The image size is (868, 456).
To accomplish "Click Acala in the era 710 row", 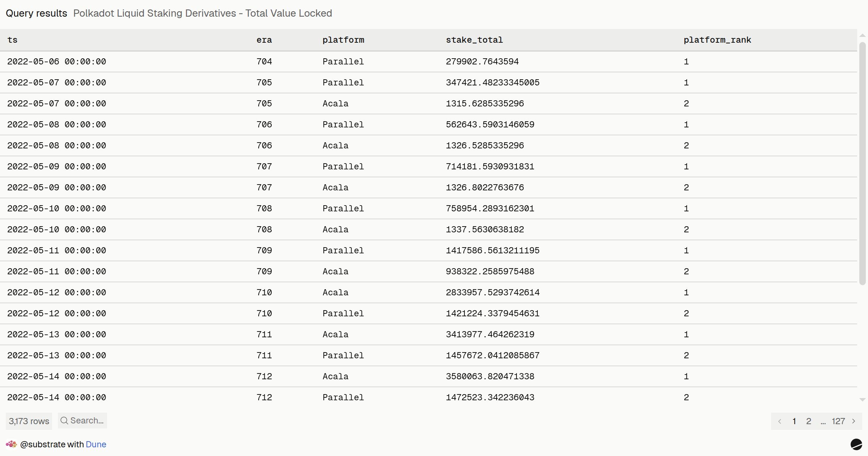I will coord(335,292).
